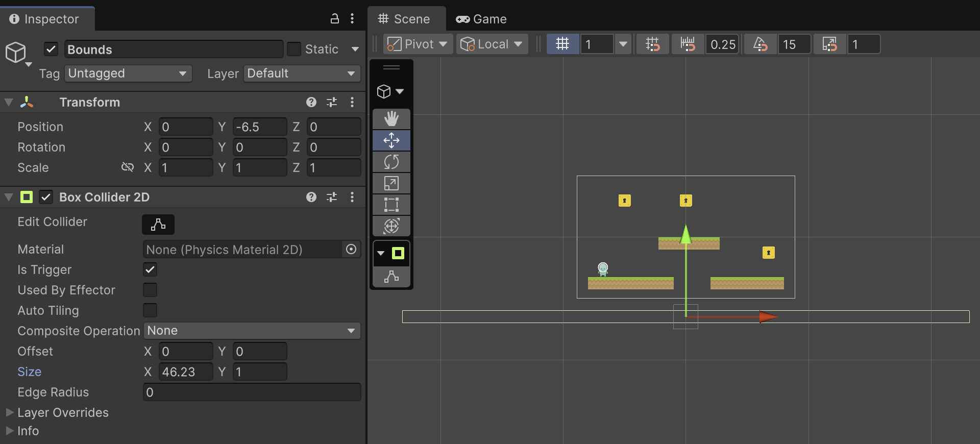Toggle the scene grid visibility icon
The width and height of the screenshot is (980, 444).
(x=562, y=44)
